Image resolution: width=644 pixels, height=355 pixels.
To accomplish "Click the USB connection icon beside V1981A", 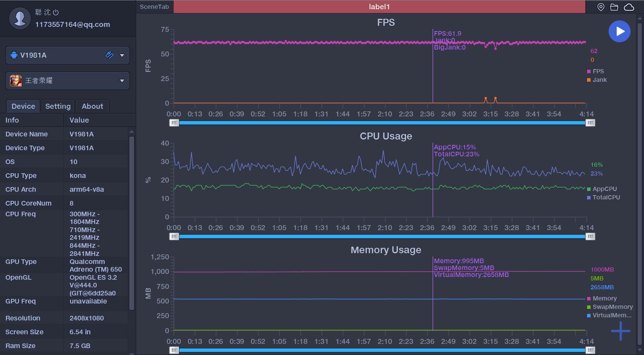I will 110,55.
